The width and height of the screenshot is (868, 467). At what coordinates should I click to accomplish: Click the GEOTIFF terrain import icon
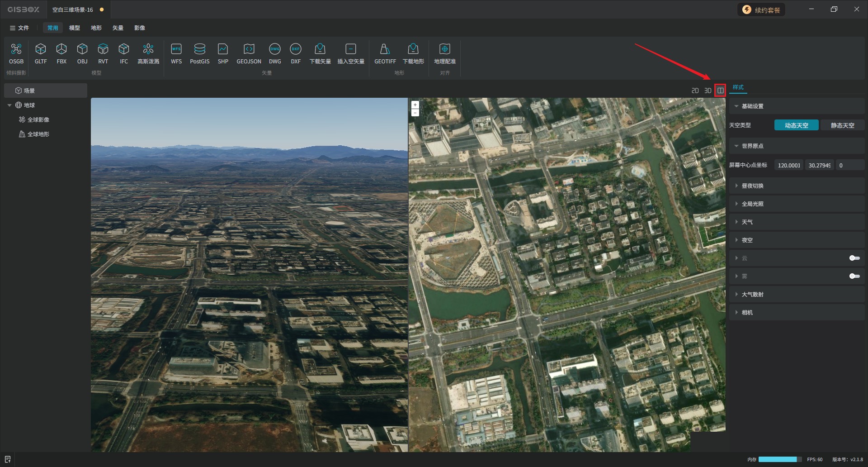click(385, 49)
